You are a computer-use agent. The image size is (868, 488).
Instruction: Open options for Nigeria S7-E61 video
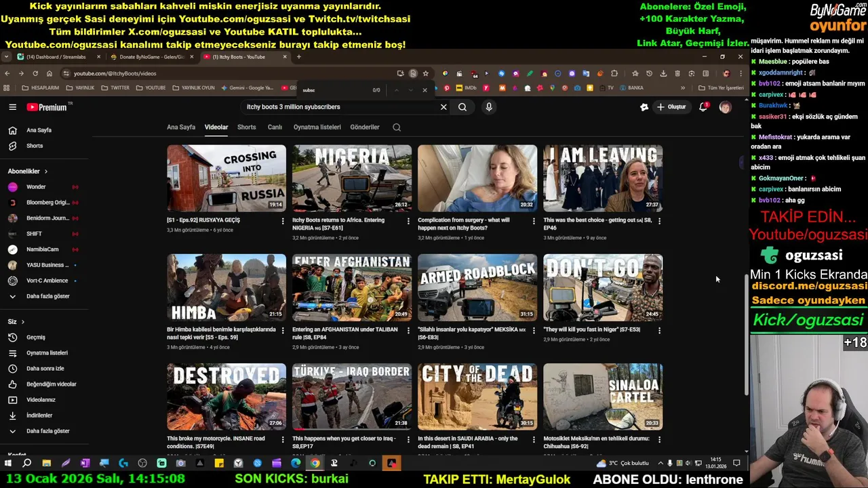[408, 221]
